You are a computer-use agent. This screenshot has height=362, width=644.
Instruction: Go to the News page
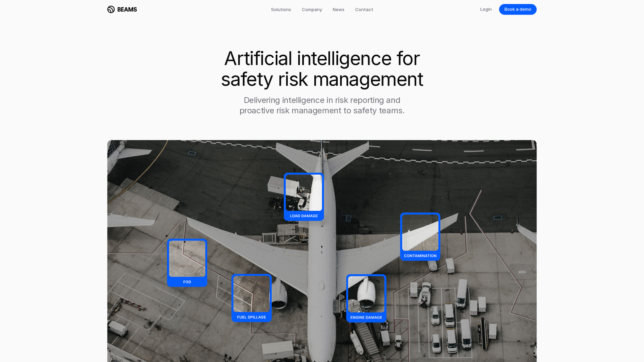coord(339,10)
